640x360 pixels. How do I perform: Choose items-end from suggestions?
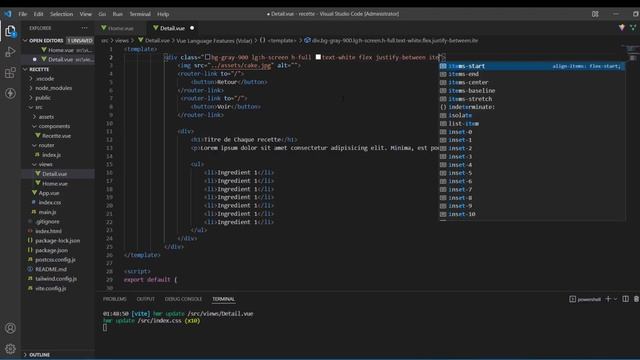(532, 74)
